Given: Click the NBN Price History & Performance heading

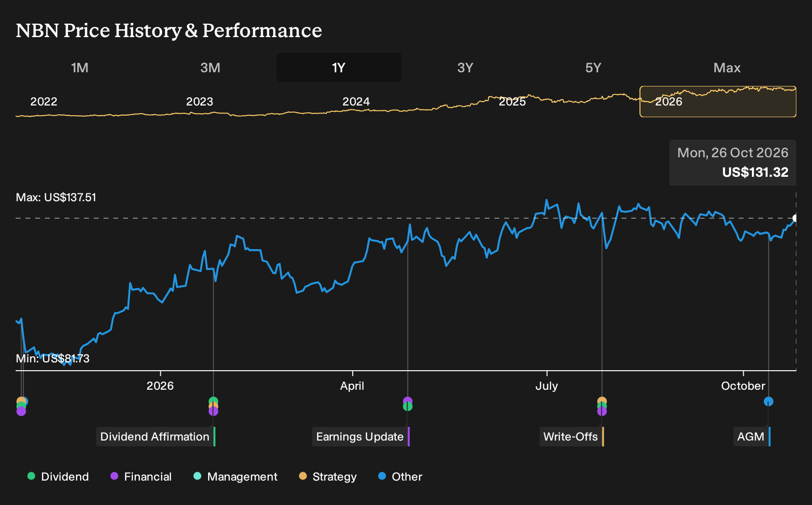Looking at the screenshot, I should (169, 30).
